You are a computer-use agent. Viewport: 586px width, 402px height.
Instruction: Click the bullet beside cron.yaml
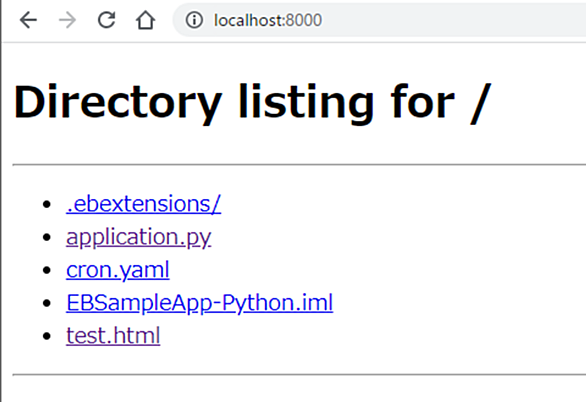[47, 270]
